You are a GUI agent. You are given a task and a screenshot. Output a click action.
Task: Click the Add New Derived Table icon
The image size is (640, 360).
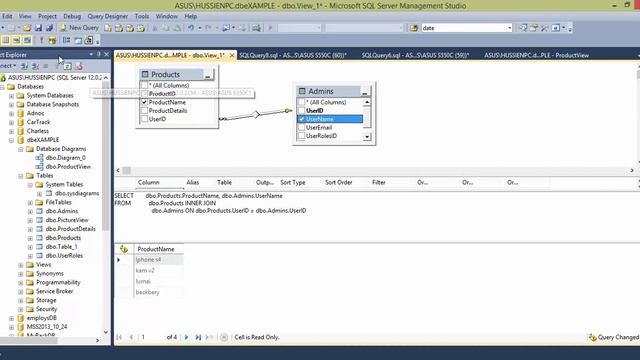click(x=89, y=40)
